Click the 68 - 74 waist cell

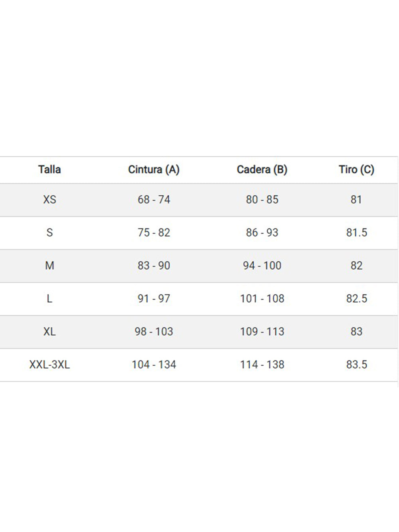pyautogui.click(x=154, y=199)
